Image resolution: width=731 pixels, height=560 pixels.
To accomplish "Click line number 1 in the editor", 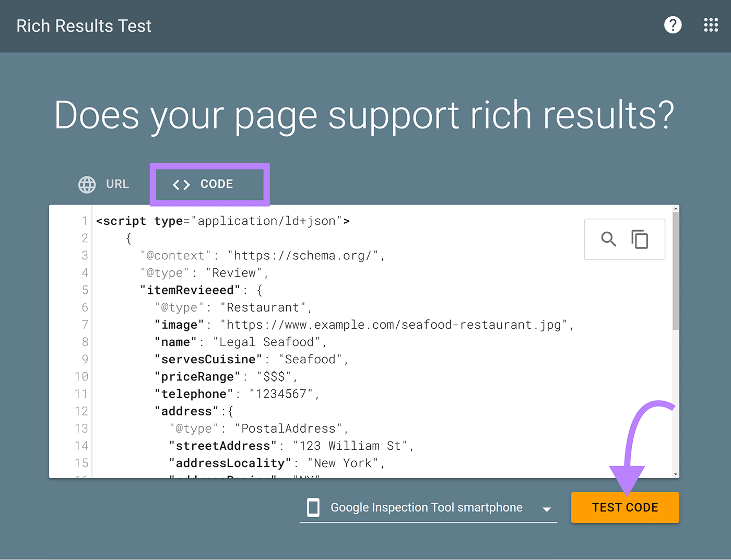I will 85,221.
